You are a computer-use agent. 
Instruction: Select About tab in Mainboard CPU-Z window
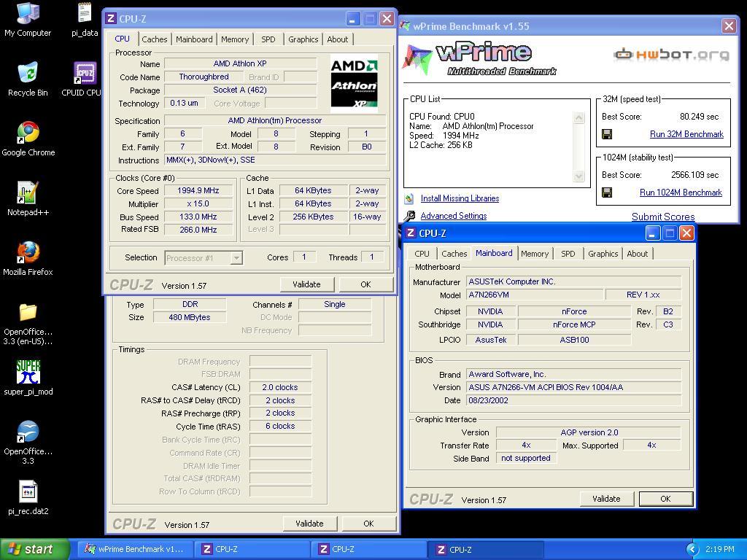637,254
